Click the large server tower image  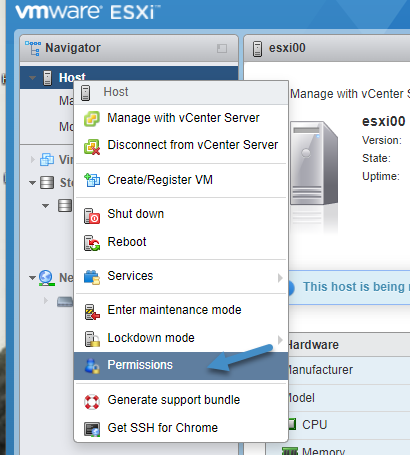pyautogui.click(x=313, y=163)
